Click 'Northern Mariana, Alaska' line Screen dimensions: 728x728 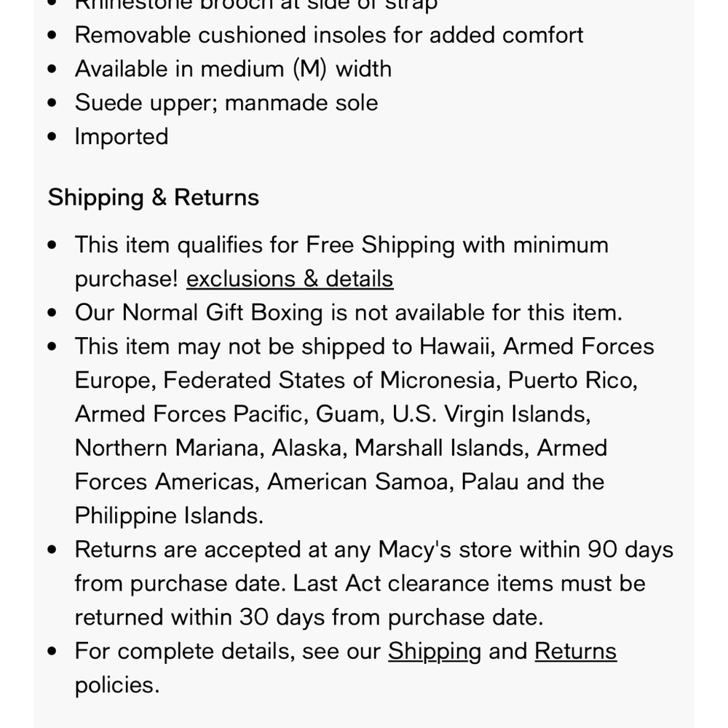coord(341,448)
